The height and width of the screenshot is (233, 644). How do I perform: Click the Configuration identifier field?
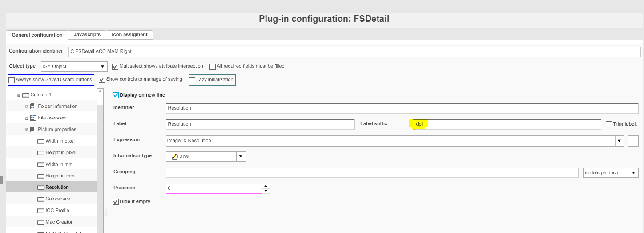(354, 52)
